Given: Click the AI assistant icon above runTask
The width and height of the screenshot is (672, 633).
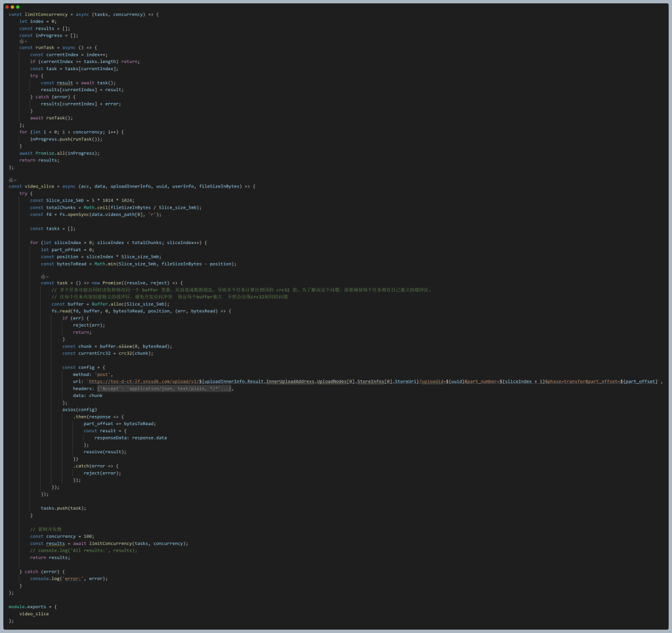Looking at the screenshot, I should click(x=22, y=41).
